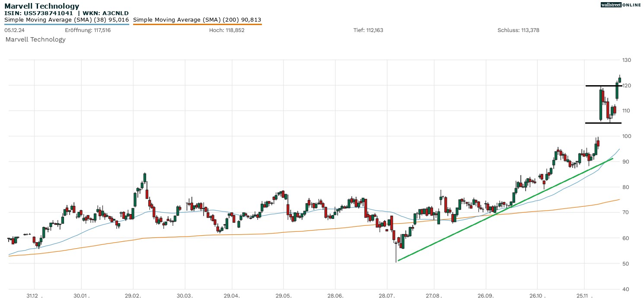Viewport: 644px width, 298px height.
Task: Click the latest green candle above 120
Action: click(619, 80)
